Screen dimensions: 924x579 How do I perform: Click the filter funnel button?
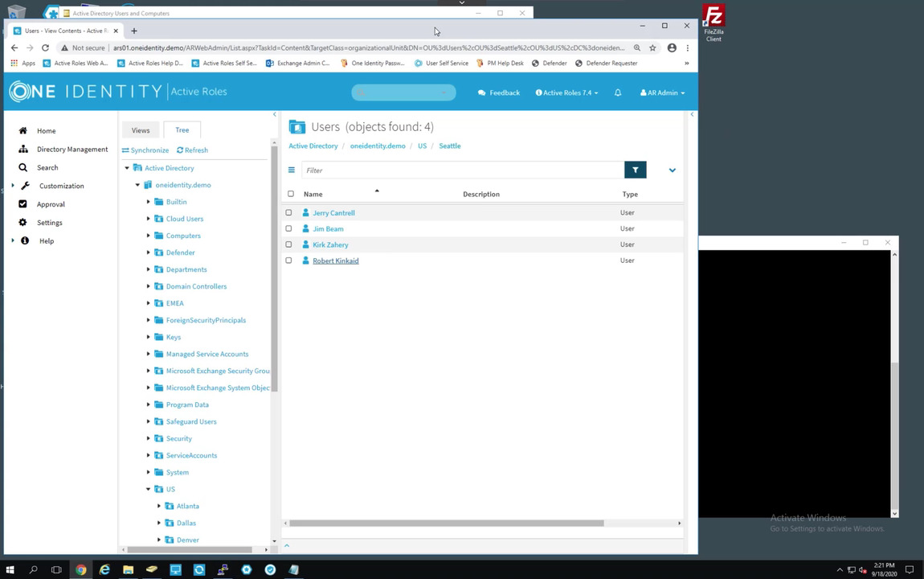[x=635, y=170]
